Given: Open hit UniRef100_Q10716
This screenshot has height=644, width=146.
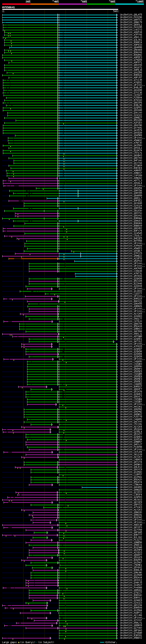Looking at the screenshot, I should coord(131,163).
